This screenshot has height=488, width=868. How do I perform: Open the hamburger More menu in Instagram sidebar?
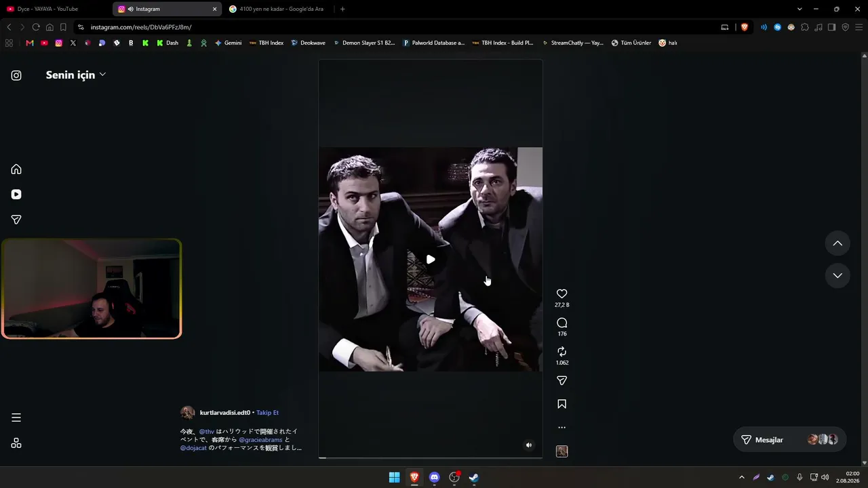coord(16,418)
